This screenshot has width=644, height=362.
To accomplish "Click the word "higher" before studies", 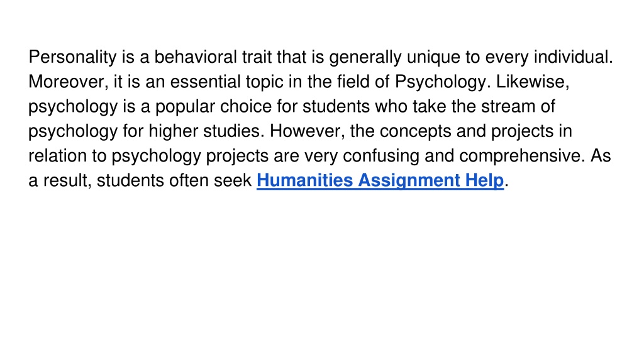I will [173, 131].
